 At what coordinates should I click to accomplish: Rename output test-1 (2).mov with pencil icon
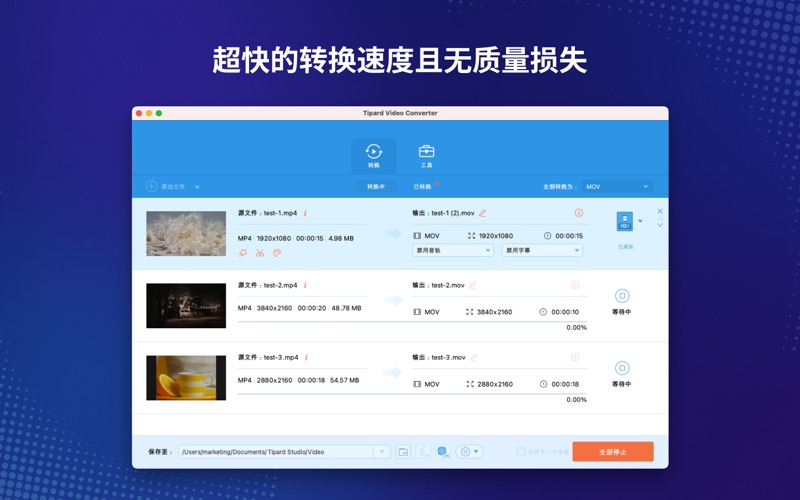(x=483, y=213)
